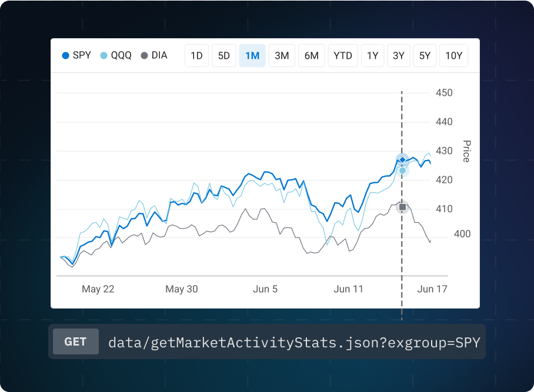
Task: Choose the 3Y time range
Action: [x=398, y=55]
